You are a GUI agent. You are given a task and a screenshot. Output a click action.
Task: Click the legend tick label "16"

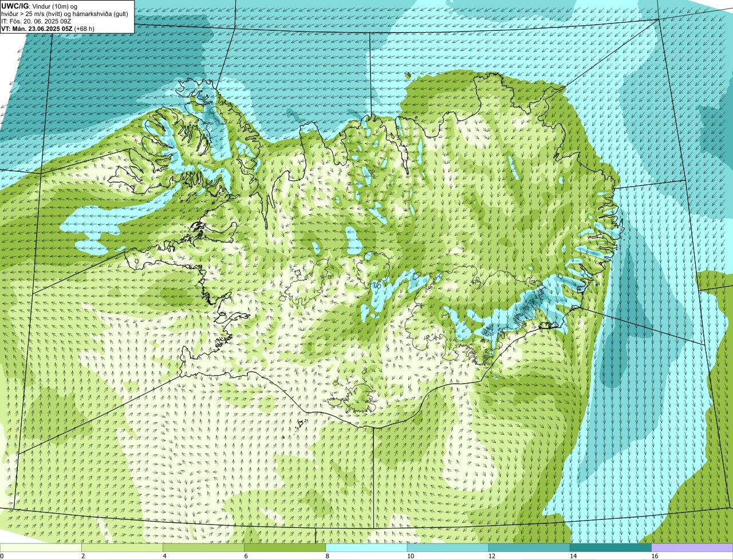[654, 556]
